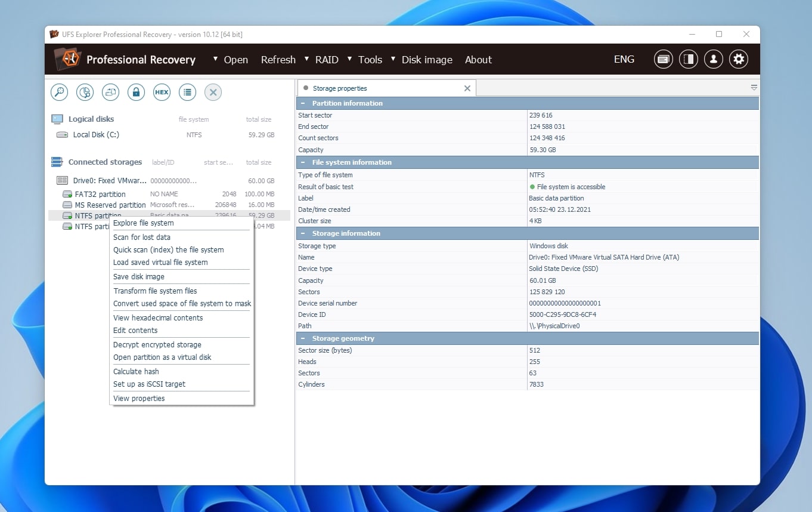Screen dimensions: 812x512
Task: Click the Professional Recovery logo icon
Action: coord(67,58)
